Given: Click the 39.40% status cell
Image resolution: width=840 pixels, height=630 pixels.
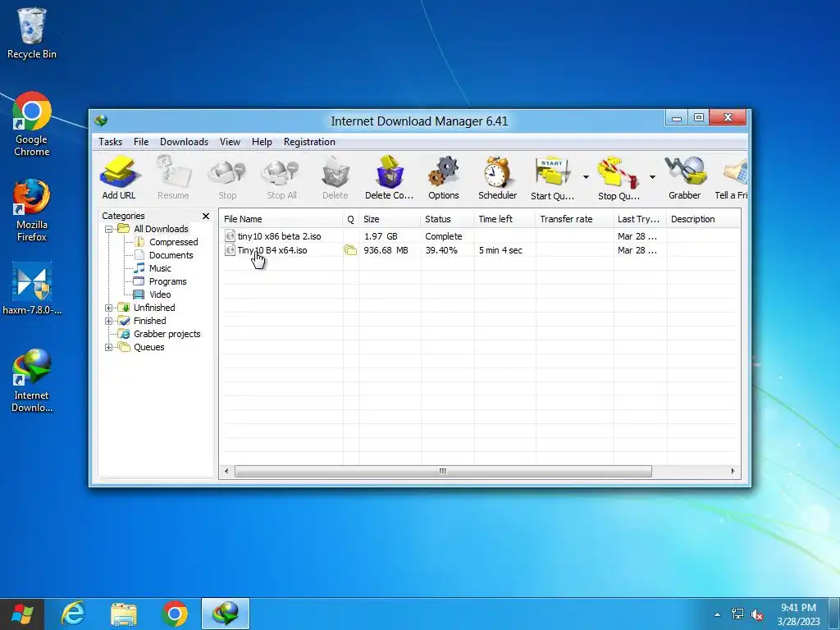Looking at the screenshot, I should click(x=441, y=250).
